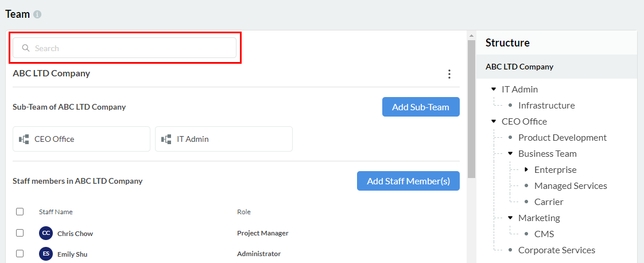Collapse the CEO Office tree node
The width and height of the screenshot is (644, 263).
(x=494, y=122)
